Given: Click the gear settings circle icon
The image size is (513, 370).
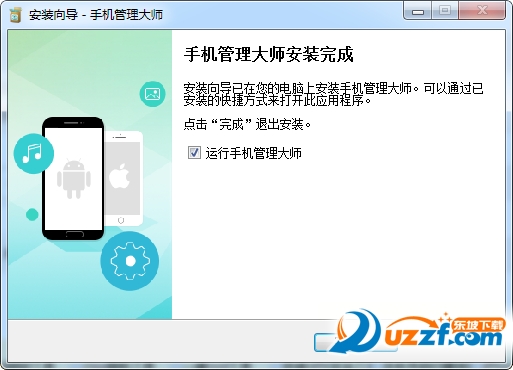Looking at the screenshot, I should pyautogui.click(x=130, y=261).
